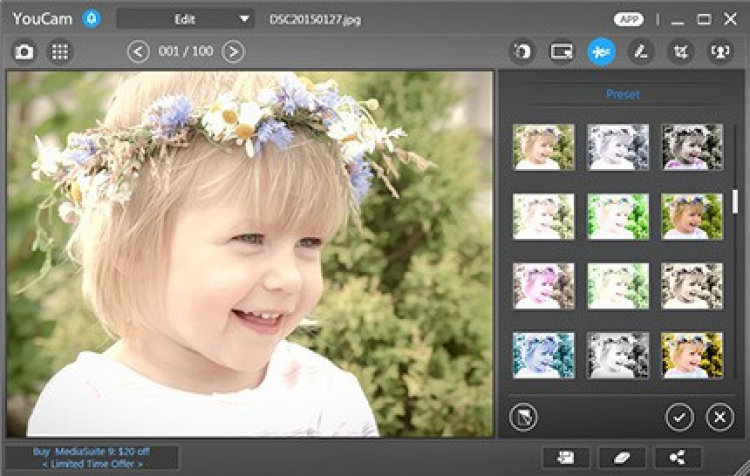Select the blue preset effects tool
This screenshot has width=750, height=476.
tap(601, 51)
